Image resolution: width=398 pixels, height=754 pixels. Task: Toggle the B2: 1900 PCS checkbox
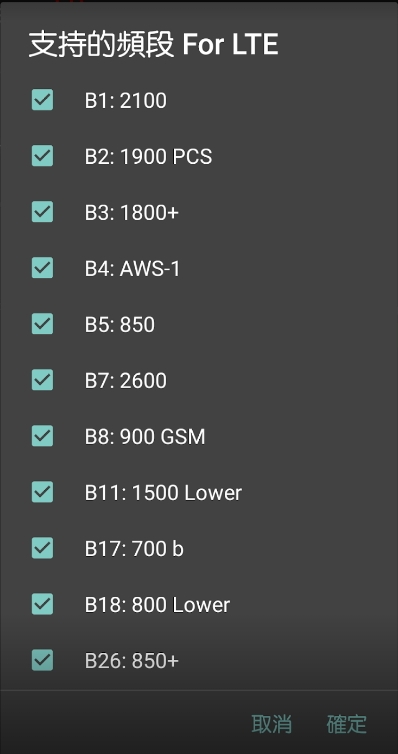42,156
